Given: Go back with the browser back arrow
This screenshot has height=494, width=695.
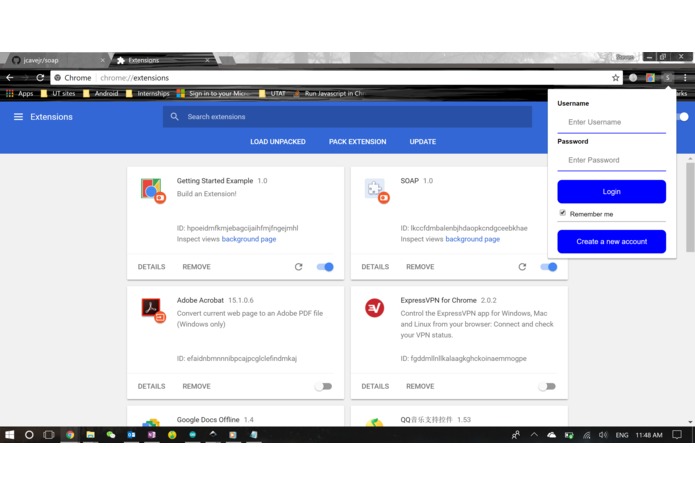Looking at the screenshot, I should (x=10, y=78).
